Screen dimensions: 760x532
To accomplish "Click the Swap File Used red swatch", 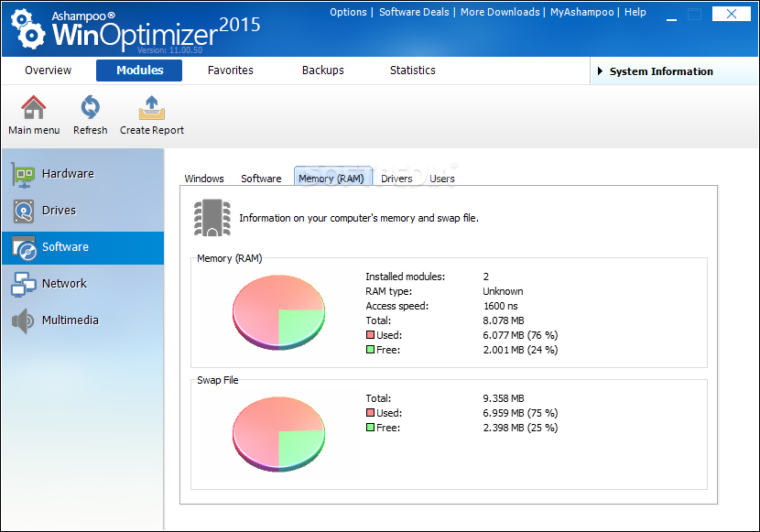I will click(370, 413).
